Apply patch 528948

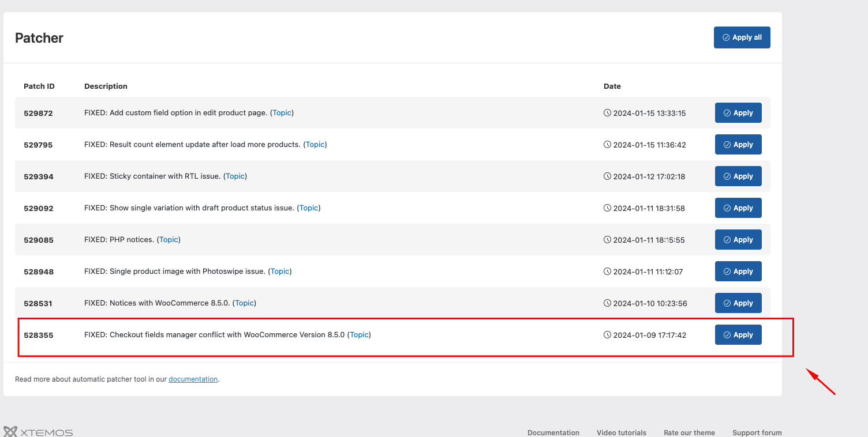coord(738,272)
